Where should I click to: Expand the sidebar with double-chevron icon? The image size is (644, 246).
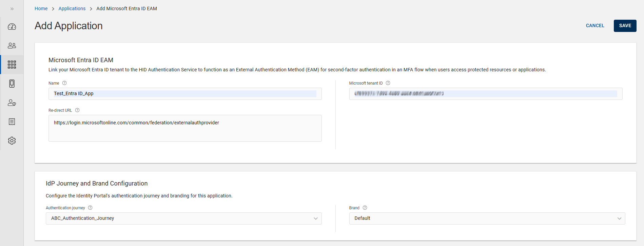(x=12, y=9)
